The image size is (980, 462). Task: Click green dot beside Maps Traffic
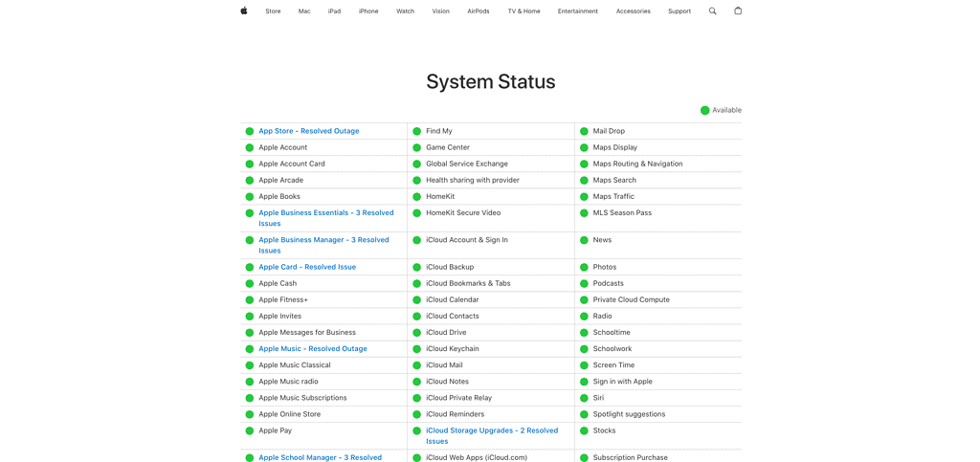pos(584,196)
